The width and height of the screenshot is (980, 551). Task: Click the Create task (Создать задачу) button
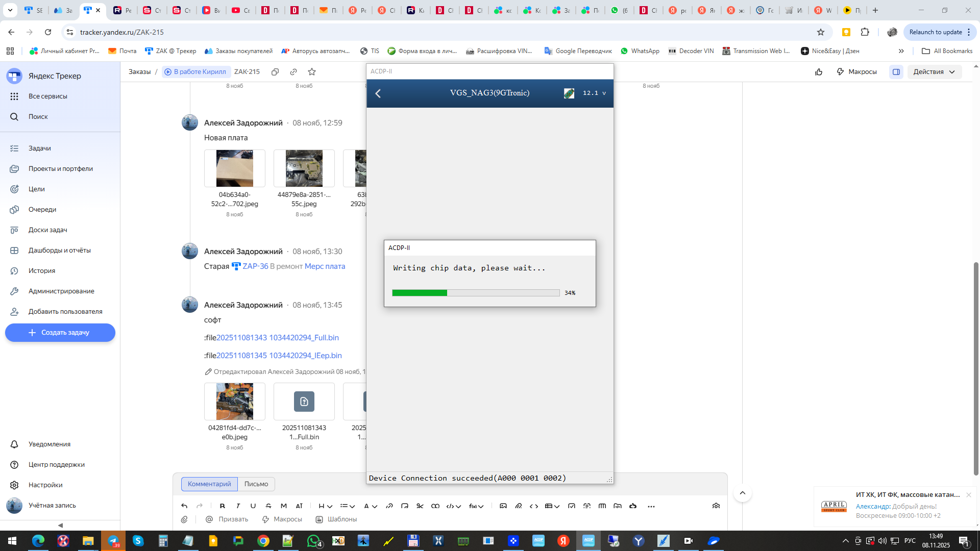[60, 333]
